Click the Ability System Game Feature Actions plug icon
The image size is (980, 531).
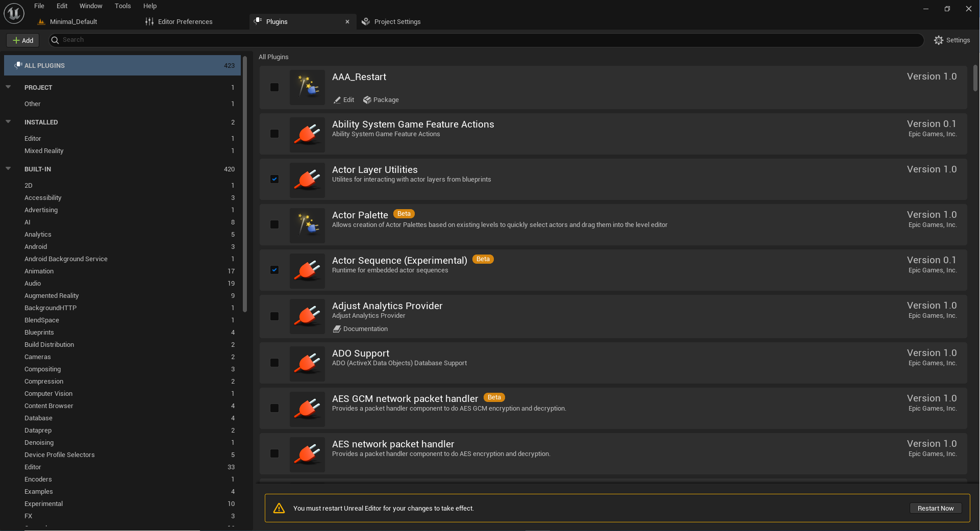[x=307, y=135]
